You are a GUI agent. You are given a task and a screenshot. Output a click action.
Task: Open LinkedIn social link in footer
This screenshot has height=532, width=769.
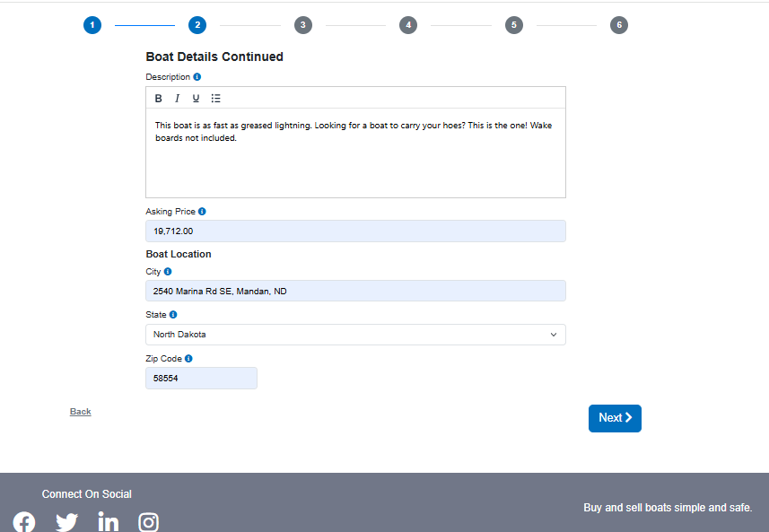pyautogui.click(x=108, y=522)
